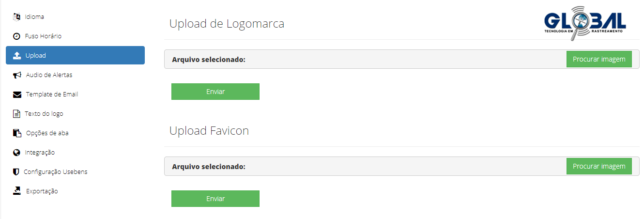Click the shield icon for Configuração Usebens

click(x=16, y=172)
